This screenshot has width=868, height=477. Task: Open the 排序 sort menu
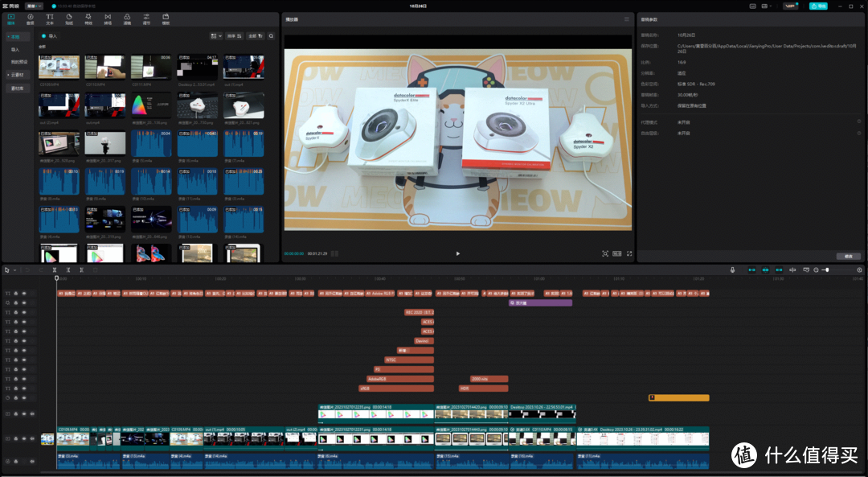pos(234,36)
